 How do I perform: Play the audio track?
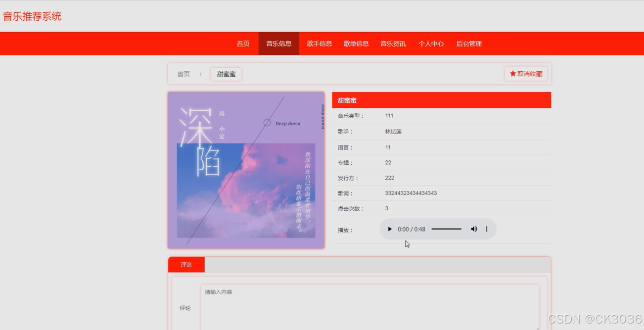390,229
